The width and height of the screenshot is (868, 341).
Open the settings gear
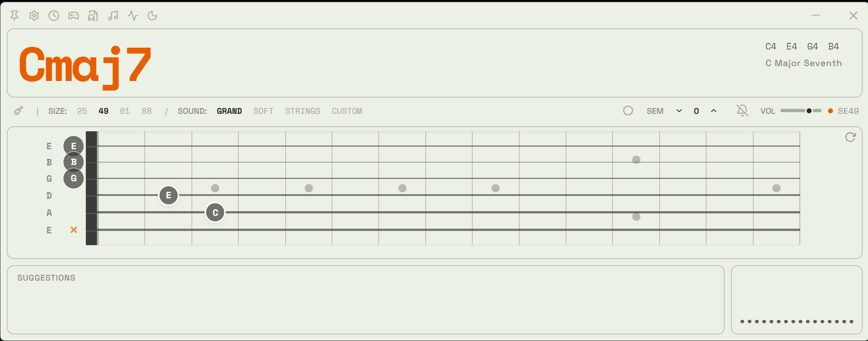[34, 15]
